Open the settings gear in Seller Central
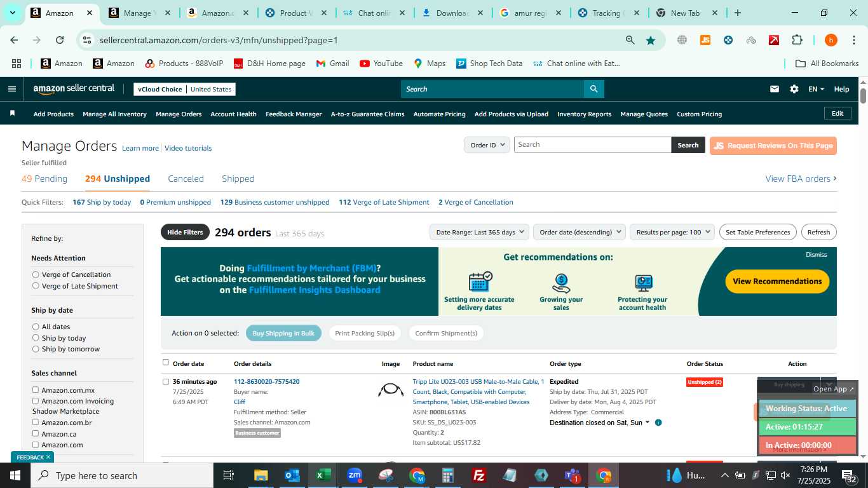This screenshot has height=488, width=868. click(x=794, y=89)
